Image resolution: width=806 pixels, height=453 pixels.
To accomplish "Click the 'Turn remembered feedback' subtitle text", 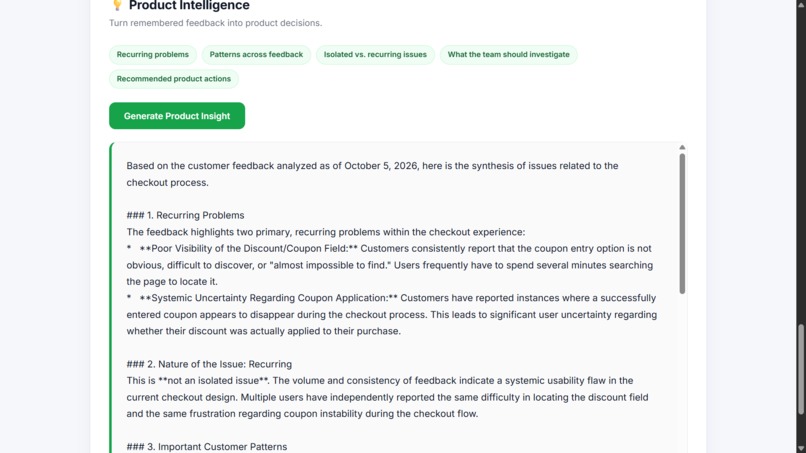I will pyautogui.click(x=215, y=23).
